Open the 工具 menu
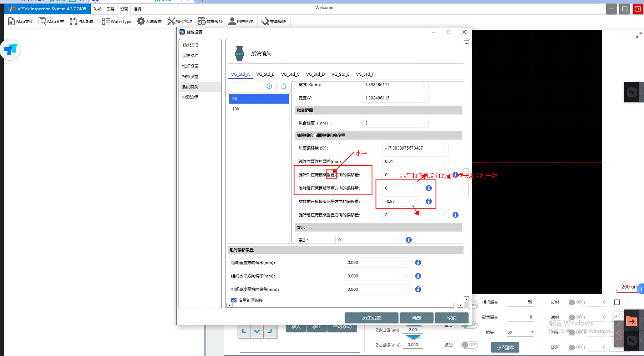This screenshot has width=644, height=356. (x=111, y=9)
